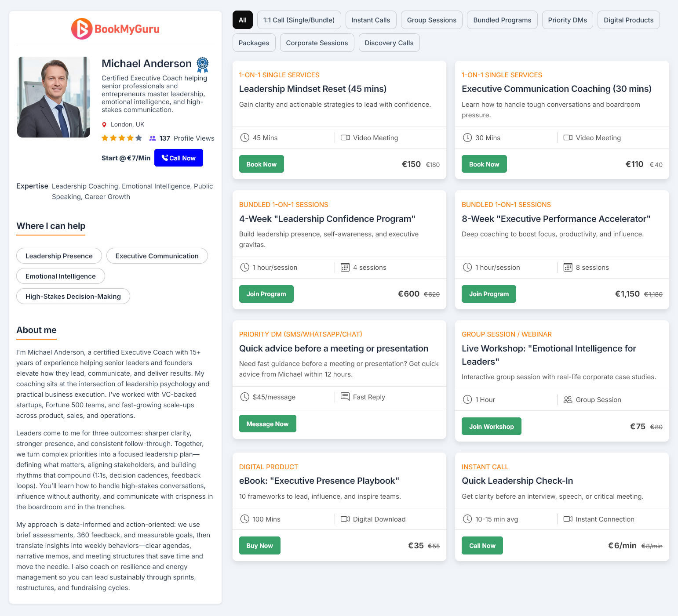This screenshot has height=616, width=678.
Task: Click the London location pin icon
Action: point(104,125)
